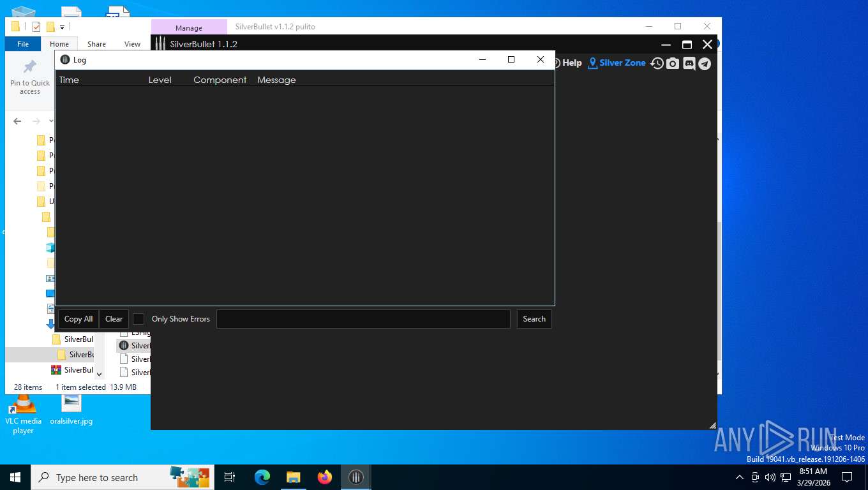
Task: Click the 28 items status text
Action: (28, 387)
